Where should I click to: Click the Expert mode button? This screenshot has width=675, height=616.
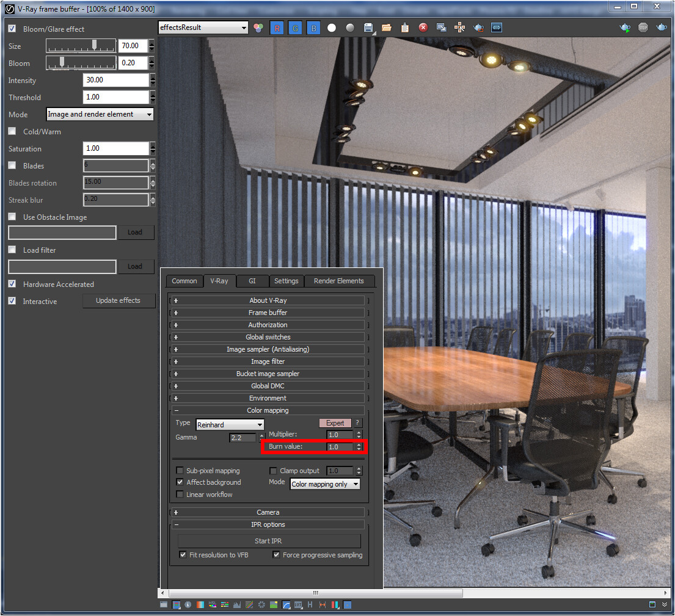click(x=335, y=423)
